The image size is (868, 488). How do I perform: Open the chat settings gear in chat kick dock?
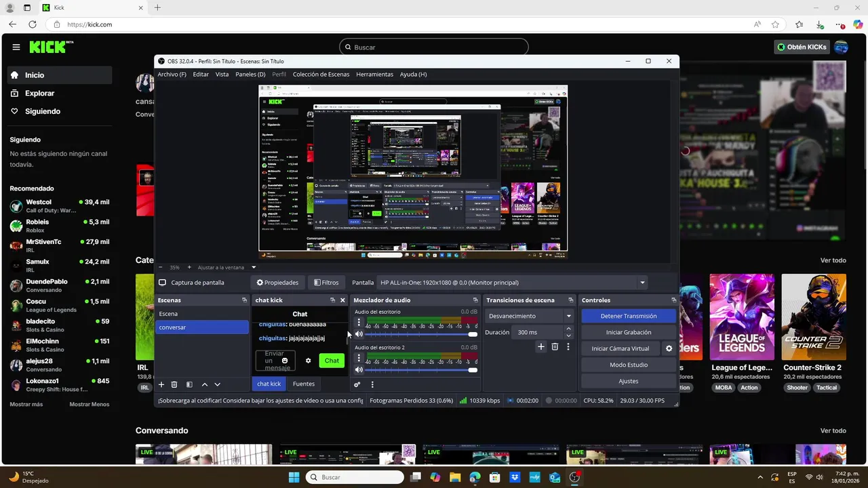[308, 361]
